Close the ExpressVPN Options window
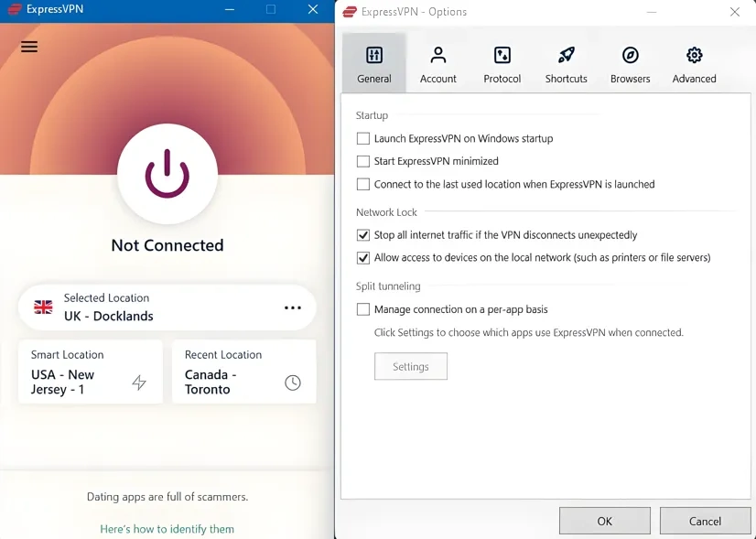The height and width of the screenshot is (539, 756). coord(735,12)
